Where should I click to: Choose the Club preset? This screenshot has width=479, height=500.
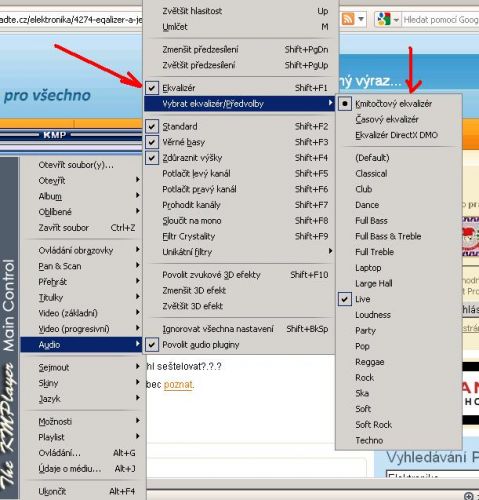[399, 189]
